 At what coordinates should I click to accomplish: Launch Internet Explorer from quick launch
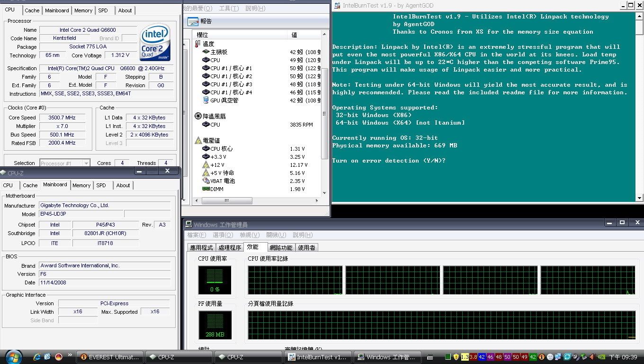tap(37, 357)
